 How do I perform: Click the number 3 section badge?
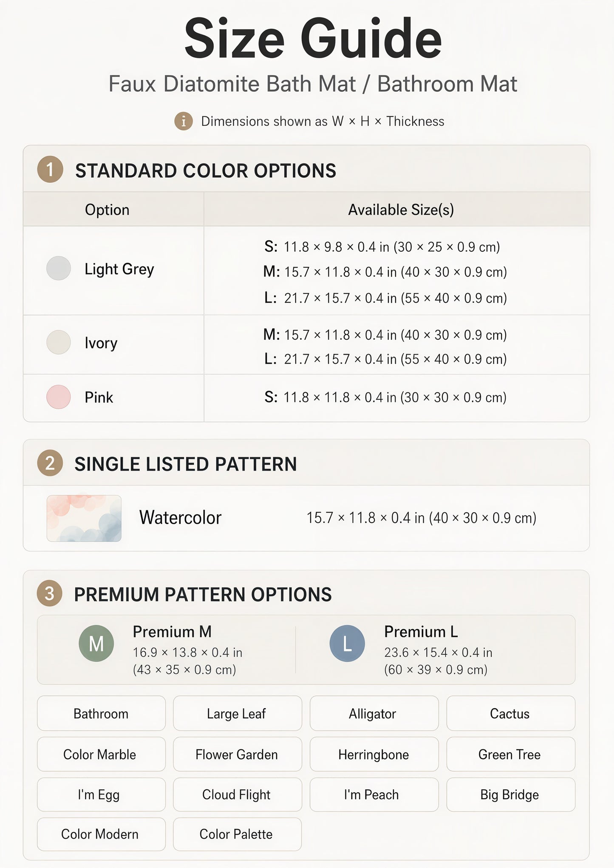[50, 593]
